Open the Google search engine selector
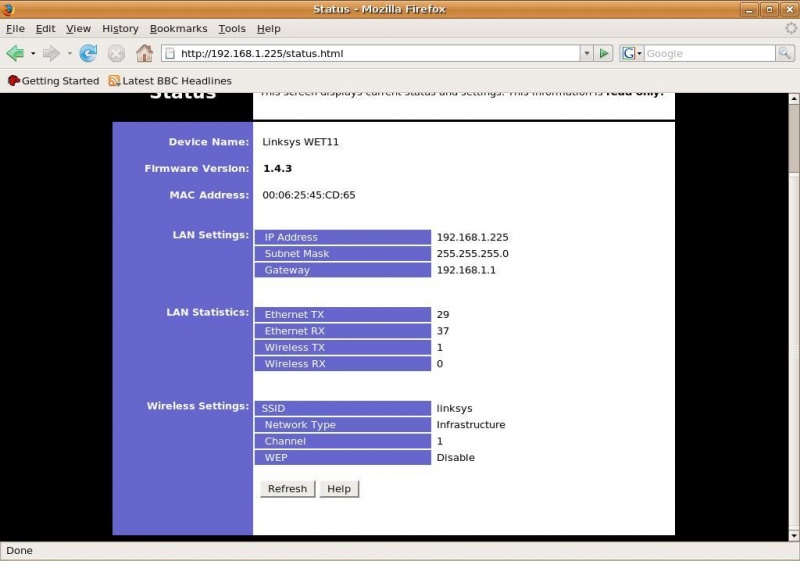800x561 pixels. click(x=632, y=53)
